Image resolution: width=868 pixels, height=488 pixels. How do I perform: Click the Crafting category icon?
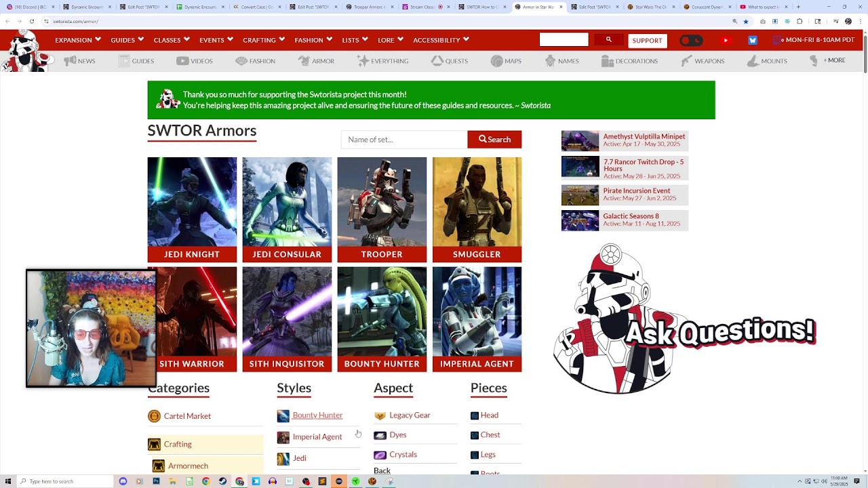154,445
